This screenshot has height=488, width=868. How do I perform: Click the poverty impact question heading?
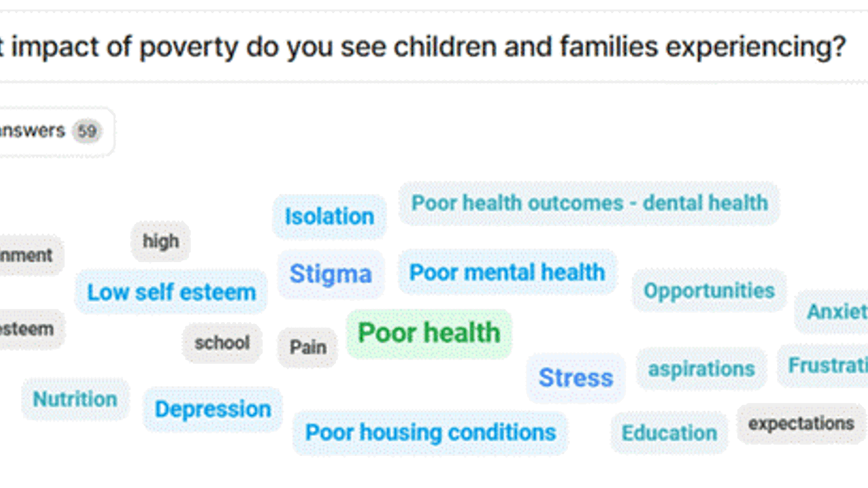(x=423, y=47)
